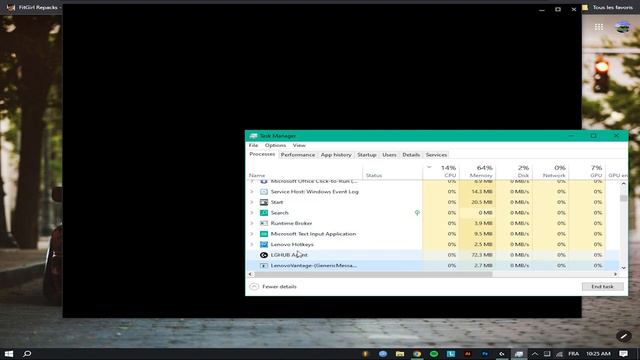The image size is (640, 360).
Task: Click the horizontal scrollbar in Task Manager
Action: (x=373, y=274)
